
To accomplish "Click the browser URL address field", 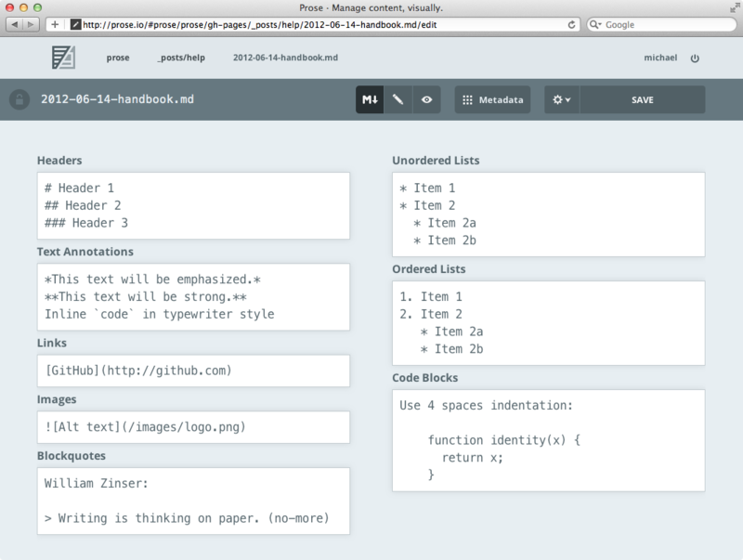I will tap(313, 24).
